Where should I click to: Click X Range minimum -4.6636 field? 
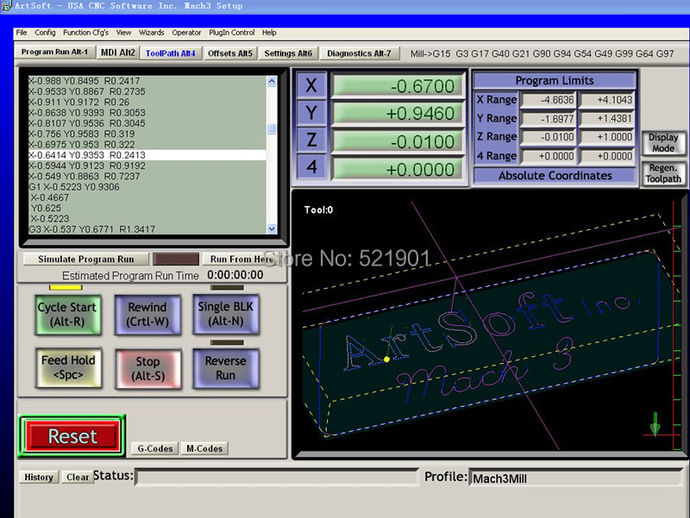(x=548, y=100)
